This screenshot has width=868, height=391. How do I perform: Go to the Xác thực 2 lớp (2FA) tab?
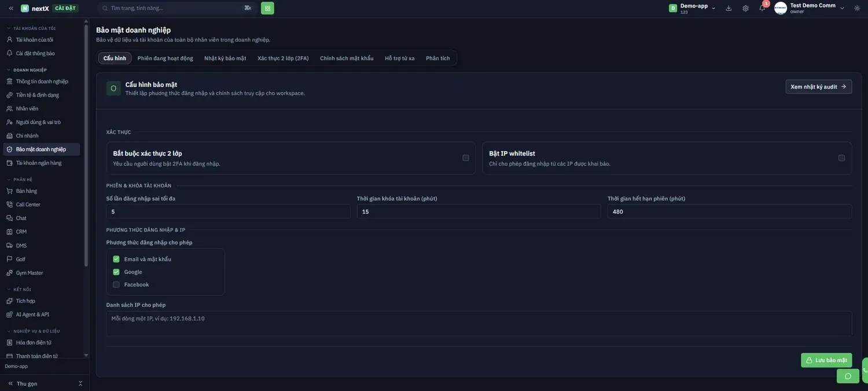(x=283, y=58)
